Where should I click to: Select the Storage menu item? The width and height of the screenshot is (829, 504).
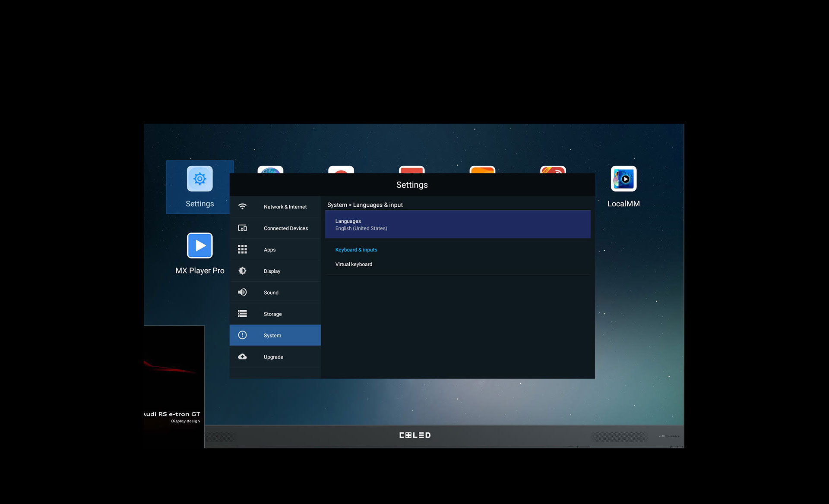272,314
